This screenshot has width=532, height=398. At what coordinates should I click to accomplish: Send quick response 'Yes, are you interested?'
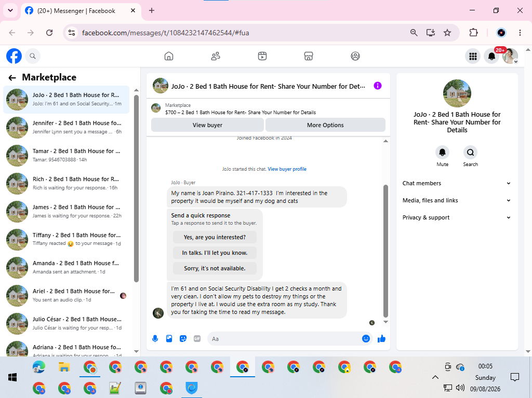point(215,237)
